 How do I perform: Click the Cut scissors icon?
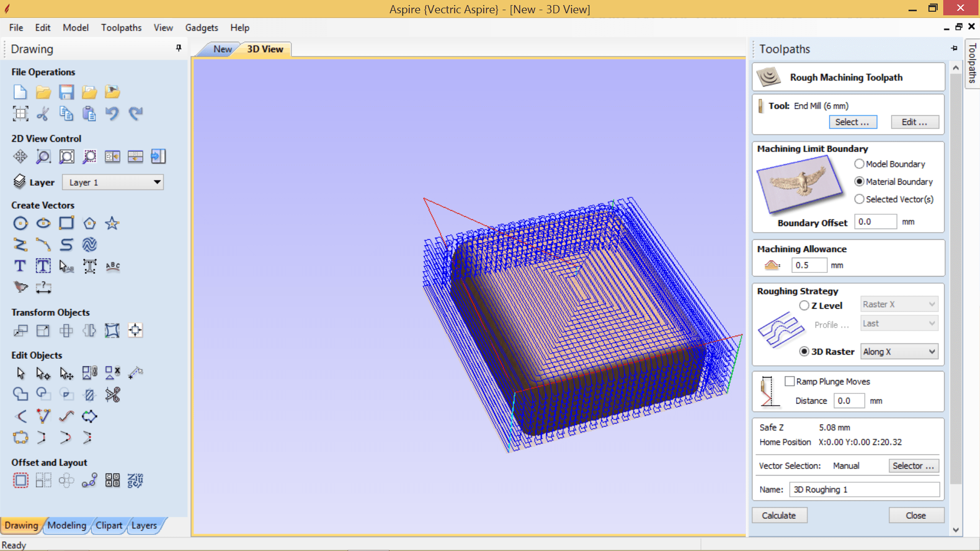click(43, 113)
